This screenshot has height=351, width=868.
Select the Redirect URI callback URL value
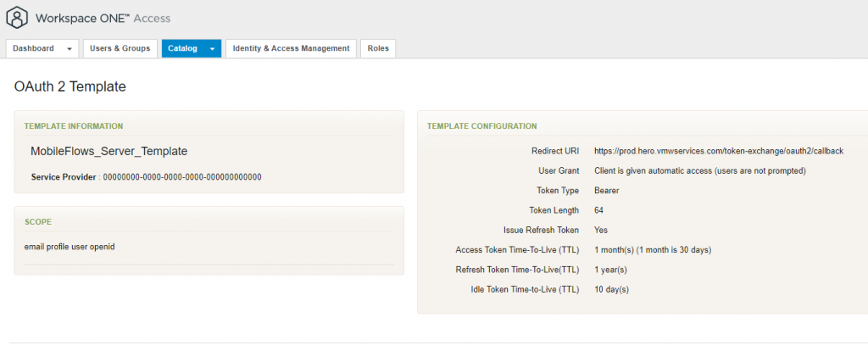pos(719,151)
